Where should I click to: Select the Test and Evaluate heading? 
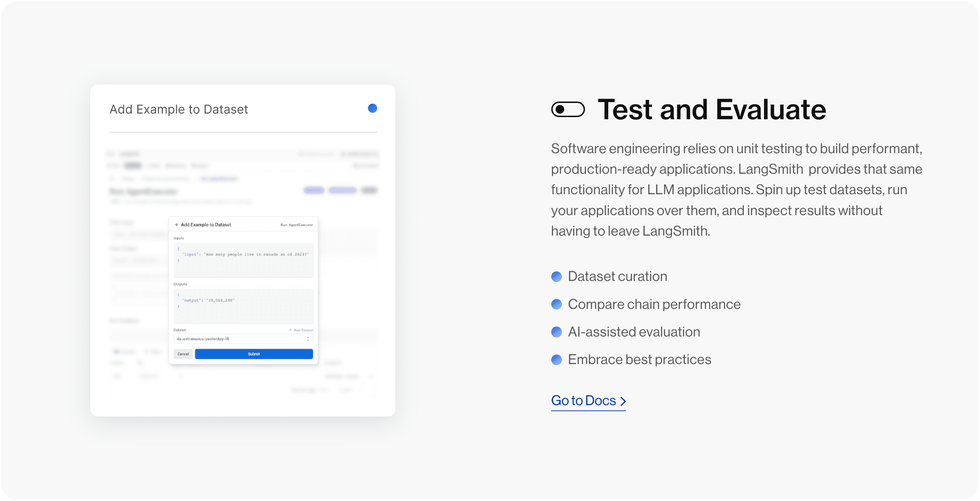pyautogui.click(x=712, y=109)
